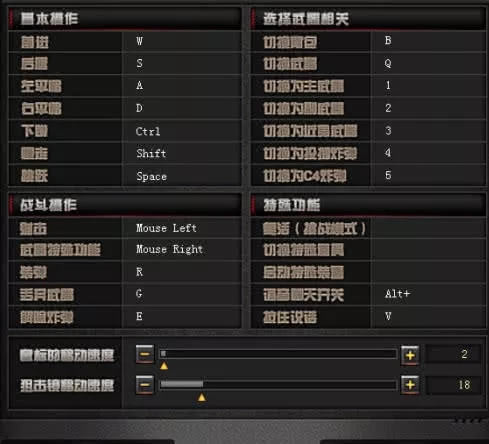Select the Q switch weapon key binding
489x444 pixels.
(428, 63)
